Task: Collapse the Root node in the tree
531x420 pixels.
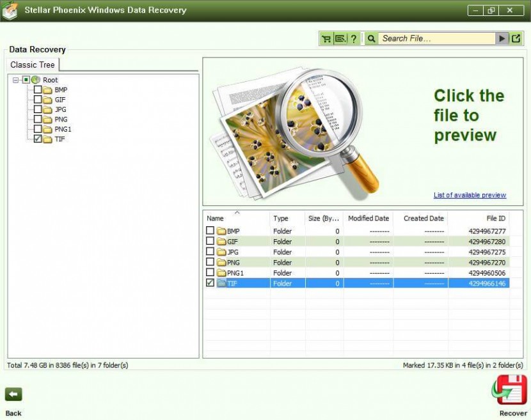Action: click(x=15, y=80)
